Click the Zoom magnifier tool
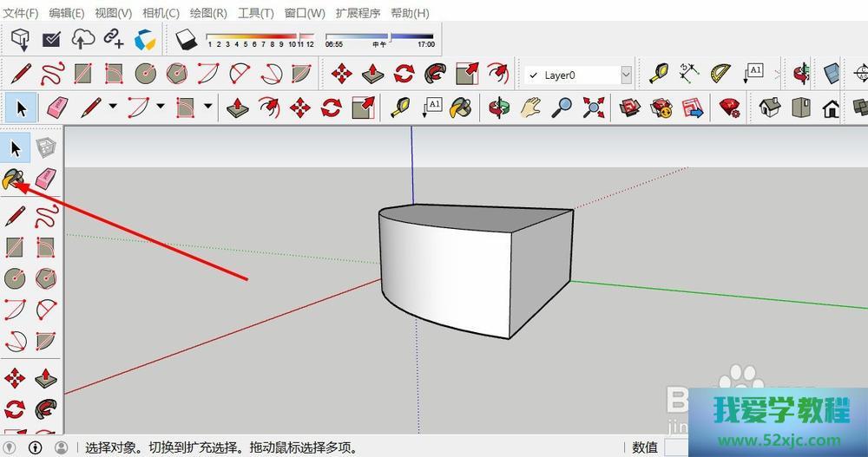This screenshot has height=457, width=868. tap(562, 108)
